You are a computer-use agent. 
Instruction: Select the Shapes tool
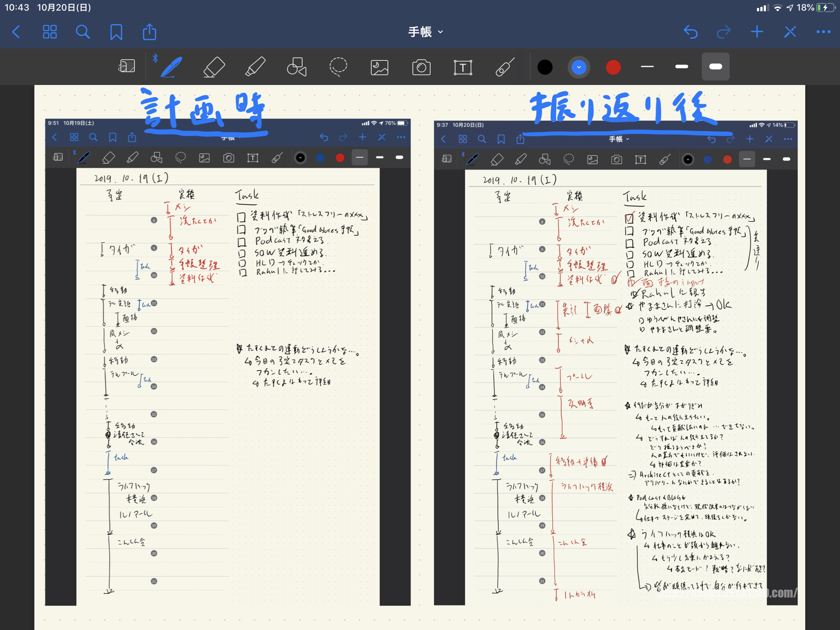296,66
